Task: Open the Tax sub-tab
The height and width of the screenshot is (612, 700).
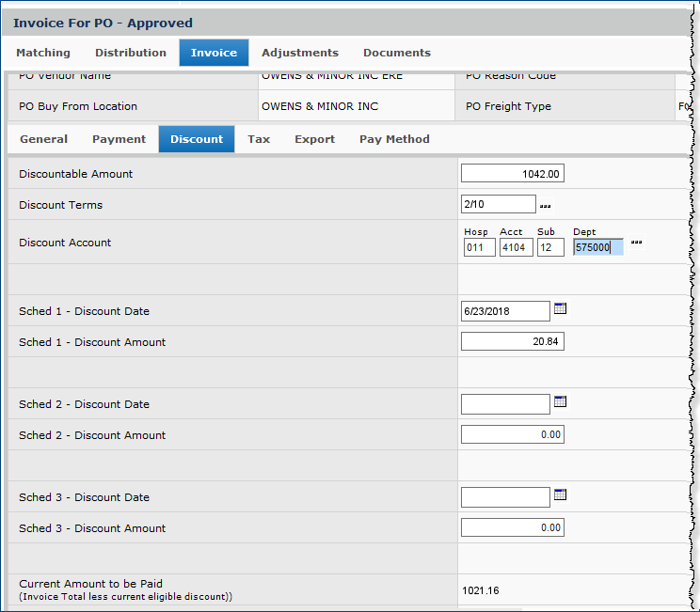Action: tap(259, 139)
